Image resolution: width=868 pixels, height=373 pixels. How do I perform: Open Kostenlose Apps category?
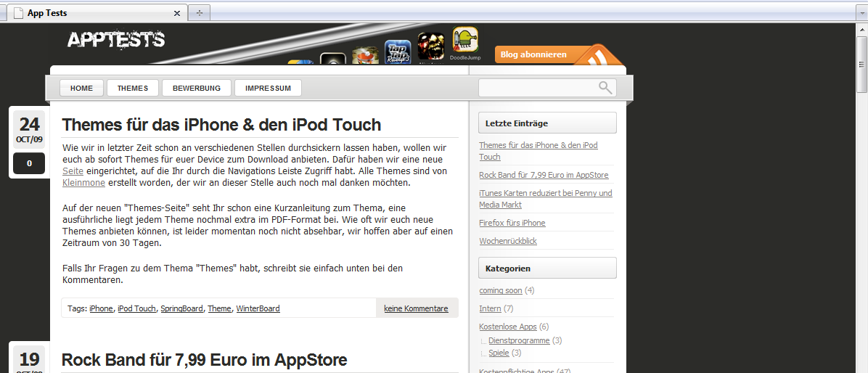(507, 327)
